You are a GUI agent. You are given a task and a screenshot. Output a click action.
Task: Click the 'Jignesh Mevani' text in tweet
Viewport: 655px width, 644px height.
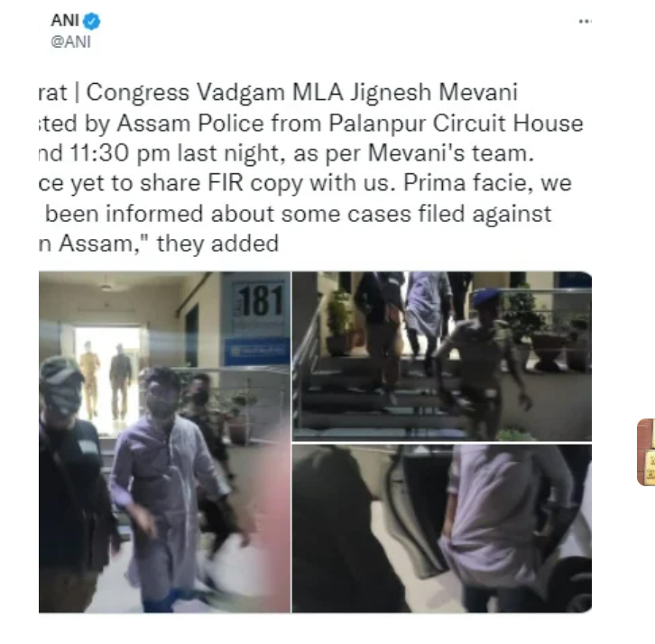coord(434,92)
